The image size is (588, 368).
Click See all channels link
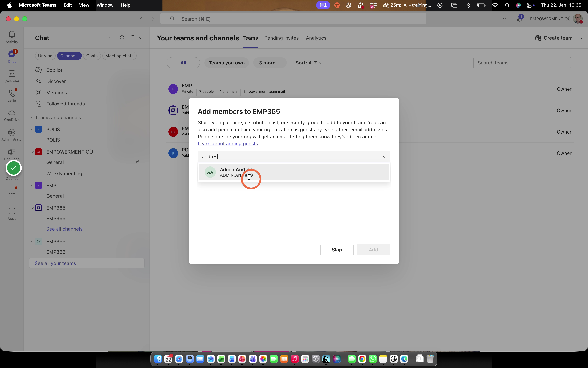pyautogui.click(x=64, y=229)
